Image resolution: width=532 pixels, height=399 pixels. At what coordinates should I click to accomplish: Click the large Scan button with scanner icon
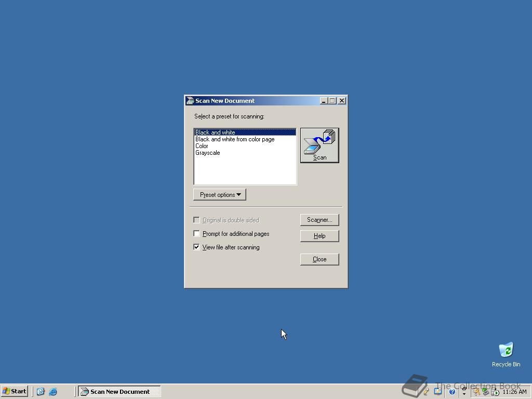320,145
